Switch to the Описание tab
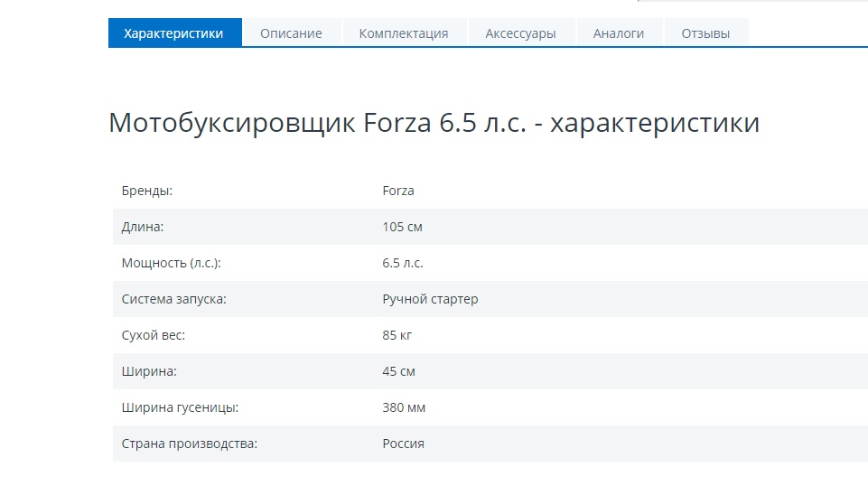This screenshot has width=868, height=486. click(x=291, y=33)
